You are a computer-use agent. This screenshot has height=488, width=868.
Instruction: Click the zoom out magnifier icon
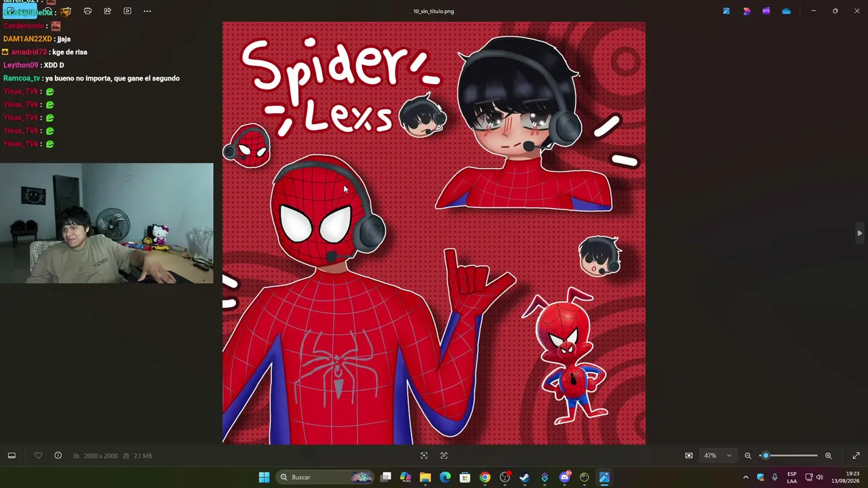tap(748, 455)
